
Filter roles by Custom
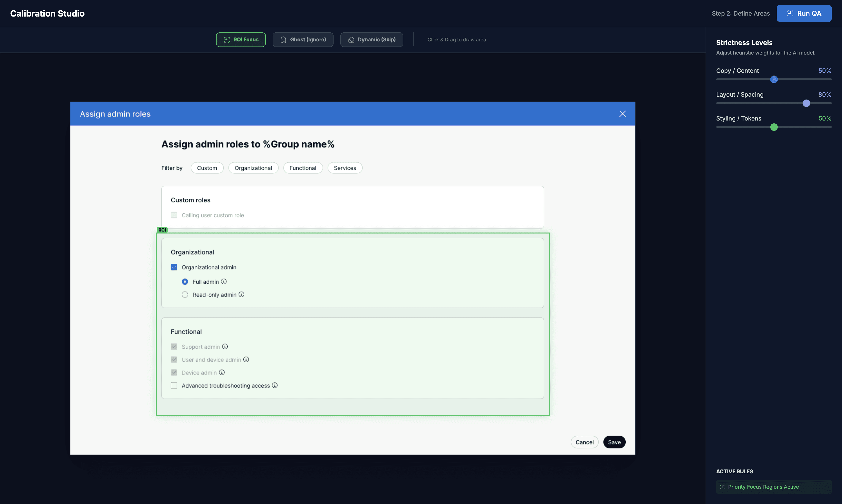point(207,168)
